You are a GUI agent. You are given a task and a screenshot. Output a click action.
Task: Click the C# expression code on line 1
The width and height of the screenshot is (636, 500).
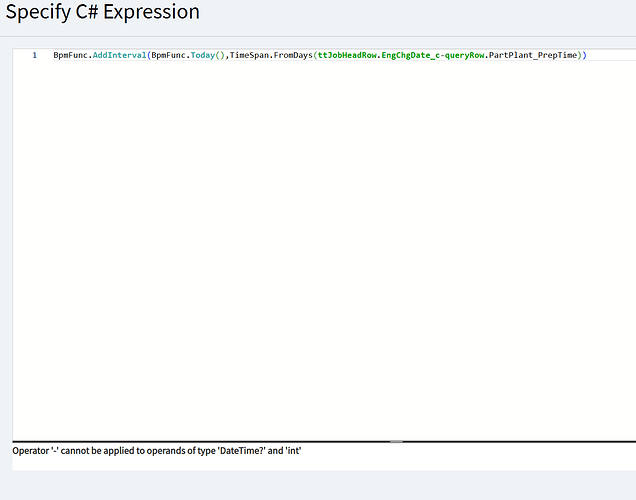(x=320, y=55)
